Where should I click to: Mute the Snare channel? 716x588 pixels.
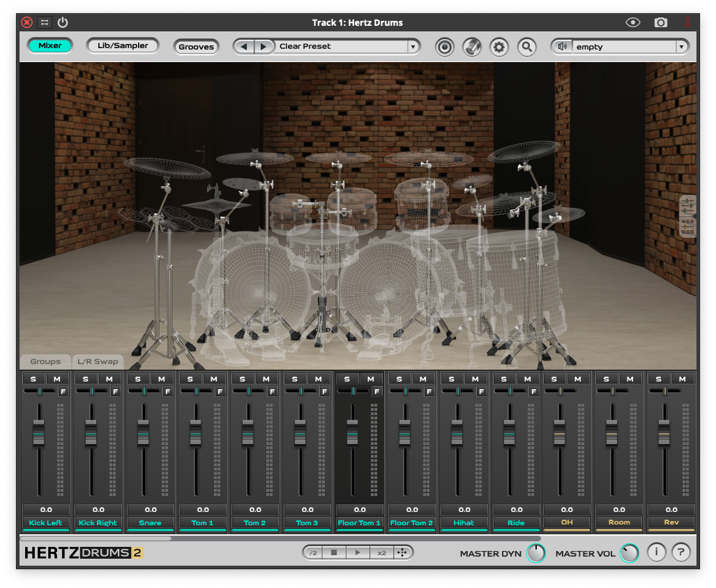[162, 379]
